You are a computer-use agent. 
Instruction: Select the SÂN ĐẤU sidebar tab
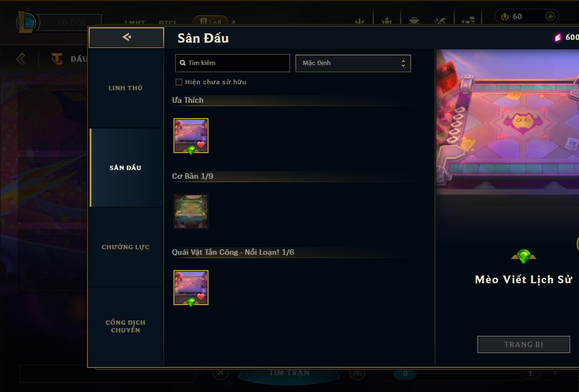coord(125,168)
